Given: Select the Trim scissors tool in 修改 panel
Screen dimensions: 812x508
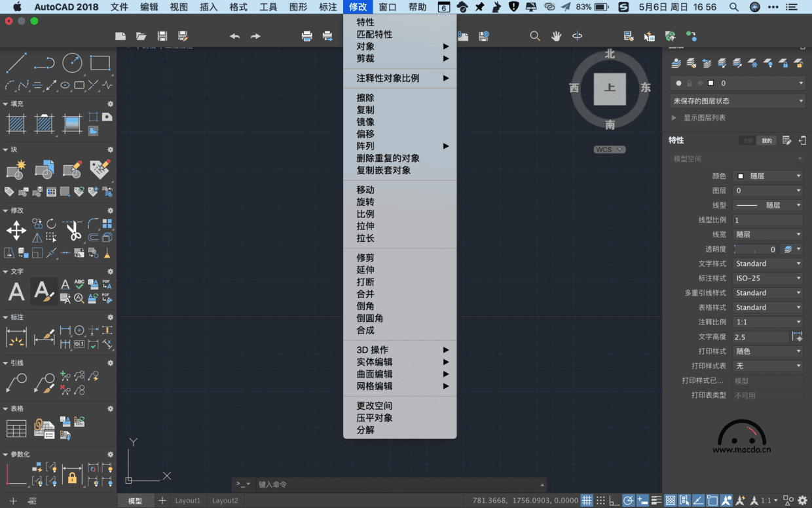Looking at the screenshot, I should [x=74, y=231].
